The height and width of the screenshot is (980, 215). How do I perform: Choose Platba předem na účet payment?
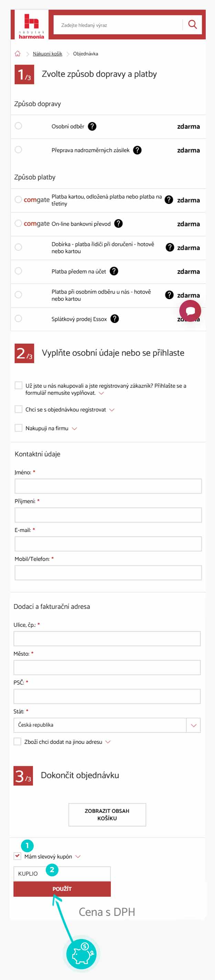pos(18,271)
